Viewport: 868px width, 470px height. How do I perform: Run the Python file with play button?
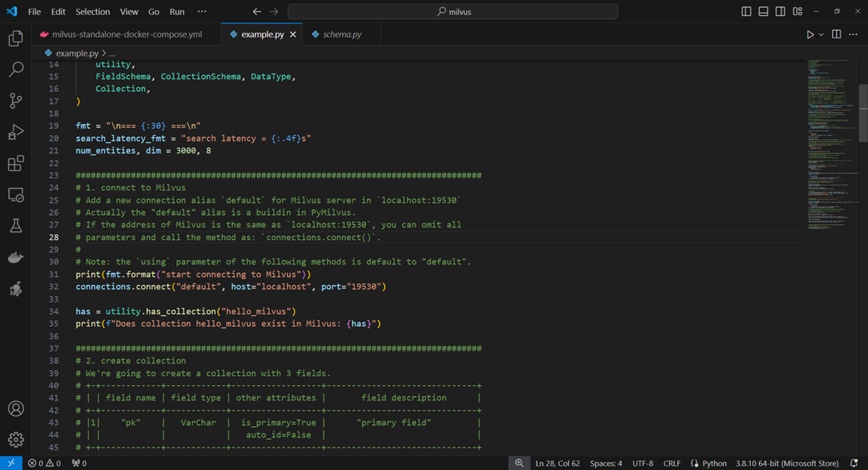(810, 34)
